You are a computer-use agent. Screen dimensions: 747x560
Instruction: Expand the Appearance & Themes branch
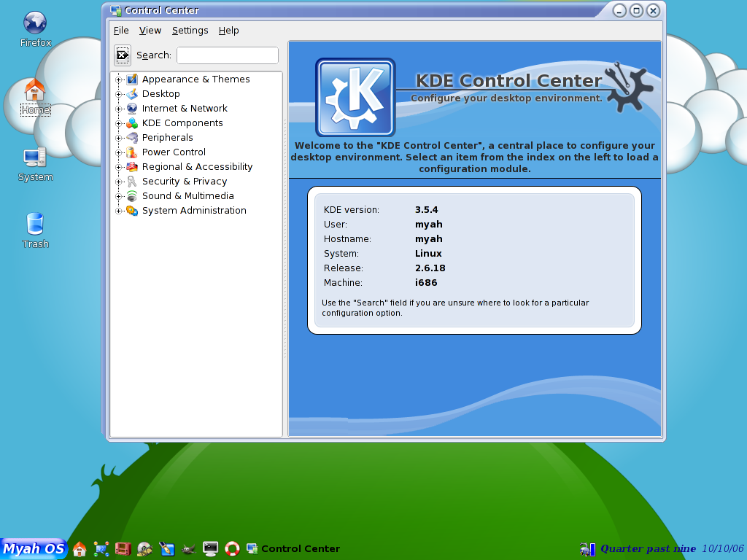[x=119, y=79]
